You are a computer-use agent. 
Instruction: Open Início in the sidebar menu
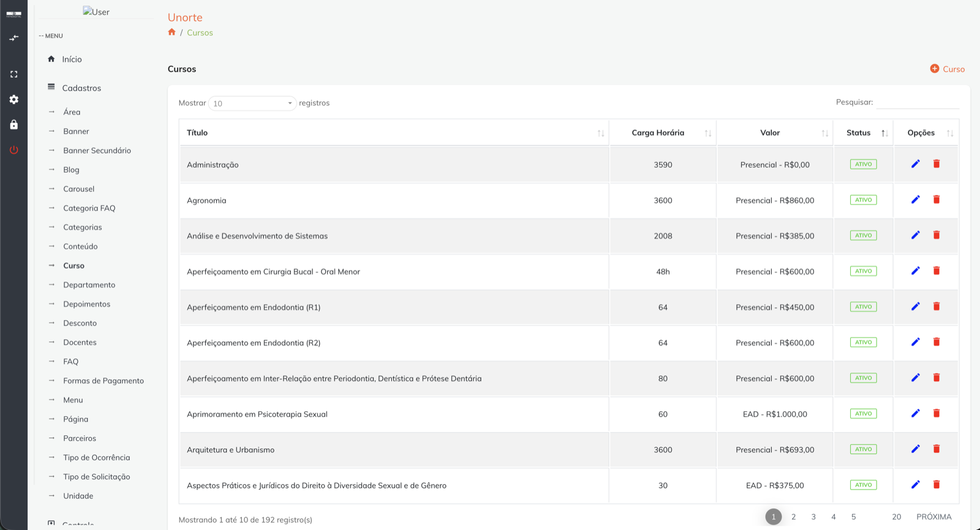[72, 59]
